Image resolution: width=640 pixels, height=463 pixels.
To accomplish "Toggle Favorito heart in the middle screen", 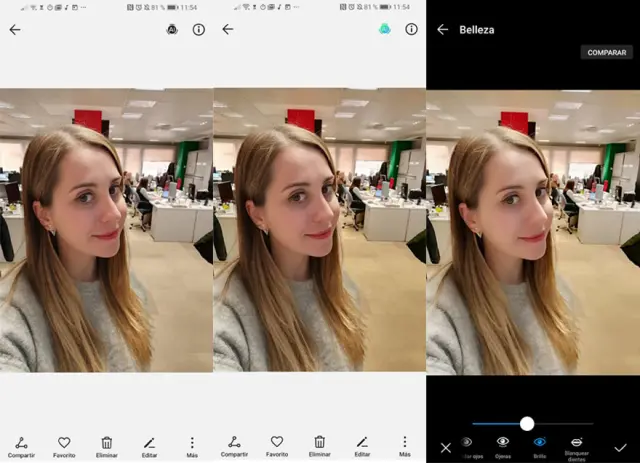I will (277, 445).
